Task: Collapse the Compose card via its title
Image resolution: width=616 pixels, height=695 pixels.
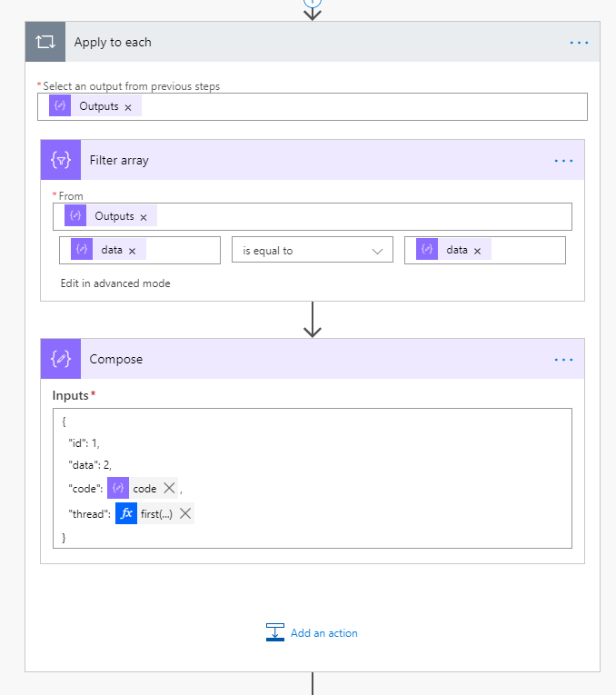Action: [116, 359]
